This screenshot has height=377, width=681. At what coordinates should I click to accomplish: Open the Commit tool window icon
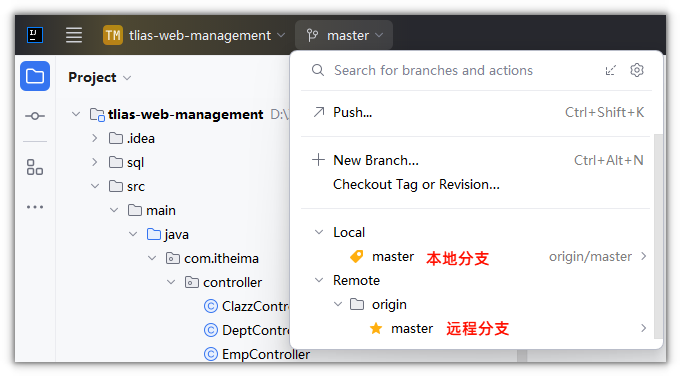(x=35, y=116)
